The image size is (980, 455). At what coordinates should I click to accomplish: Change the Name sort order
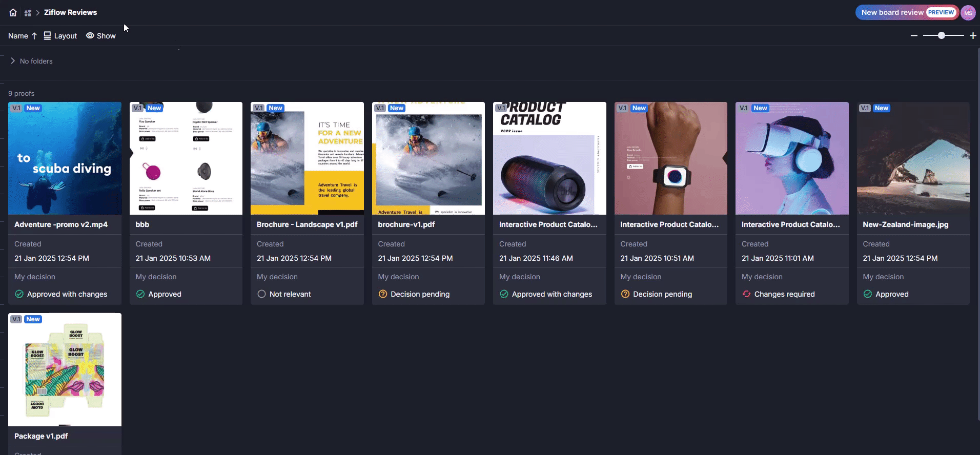pyautogui.click(x=23, y=36)
